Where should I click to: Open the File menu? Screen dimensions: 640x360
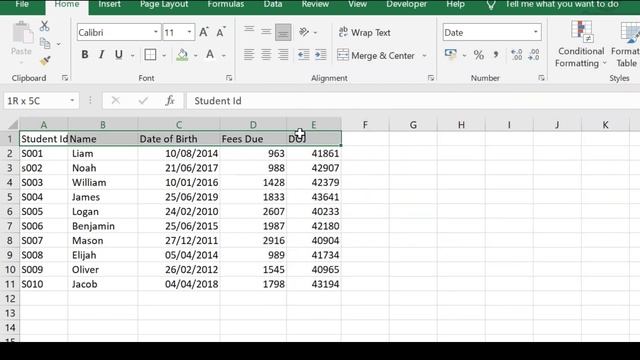[22, 4]
